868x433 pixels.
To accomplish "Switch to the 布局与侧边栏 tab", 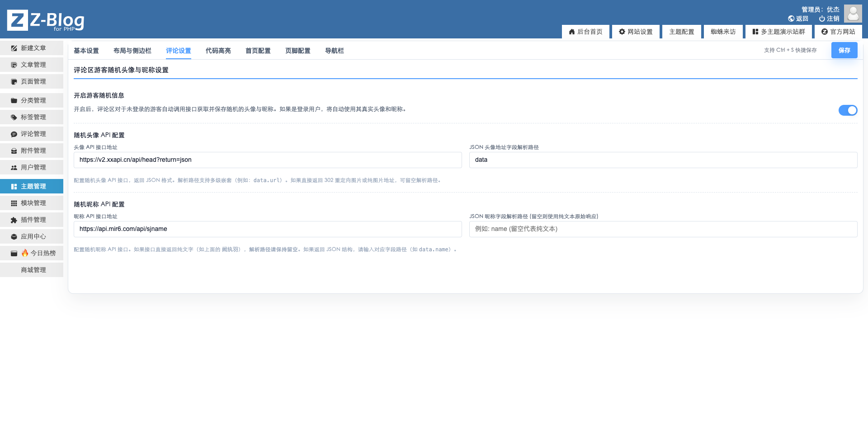I will [132, 51].
